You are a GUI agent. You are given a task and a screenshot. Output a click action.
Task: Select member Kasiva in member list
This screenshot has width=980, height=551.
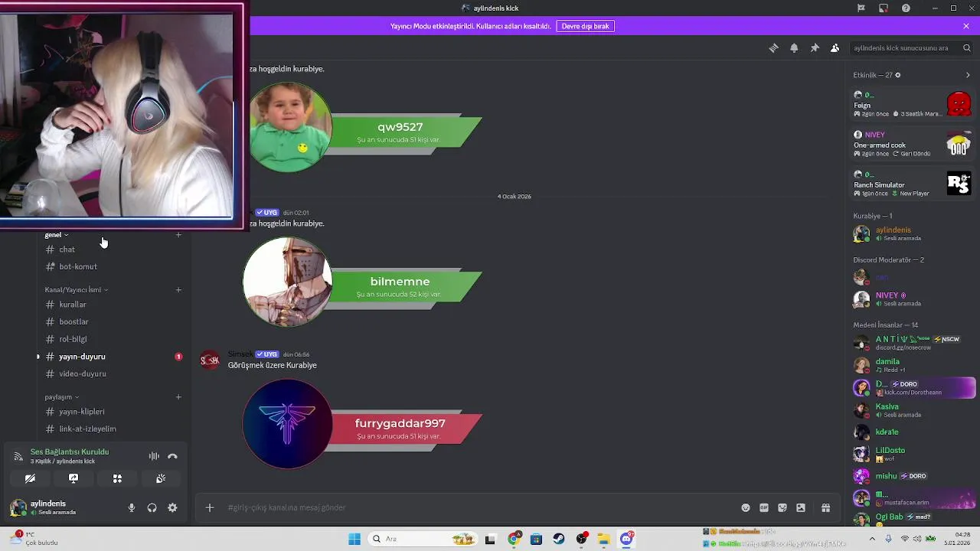click(913, 410)
